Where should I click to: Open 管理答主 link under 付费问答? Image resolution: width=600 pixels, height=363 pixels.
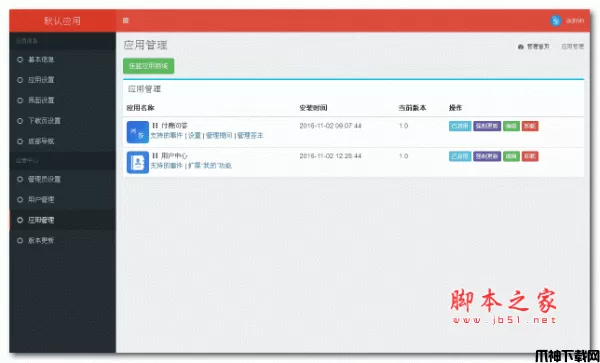[x=250, y=135]
